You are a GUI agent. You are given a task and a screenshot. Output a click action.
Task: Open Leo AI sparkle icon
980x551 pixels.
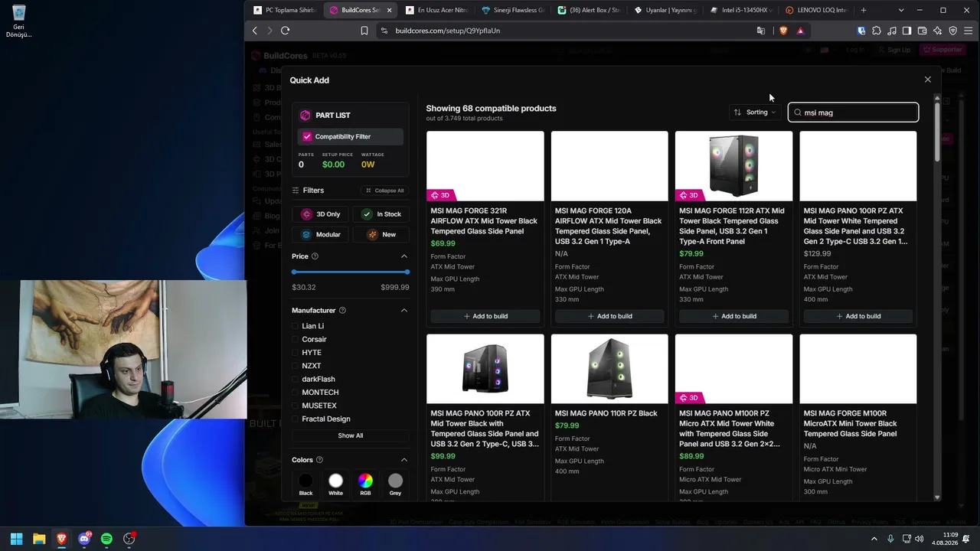click(937, 31)
